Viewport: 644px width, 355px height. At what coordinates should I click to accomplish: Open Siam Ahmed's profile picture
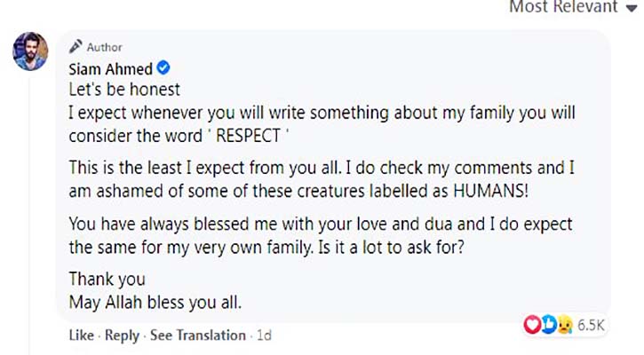[x=30, y=51]
